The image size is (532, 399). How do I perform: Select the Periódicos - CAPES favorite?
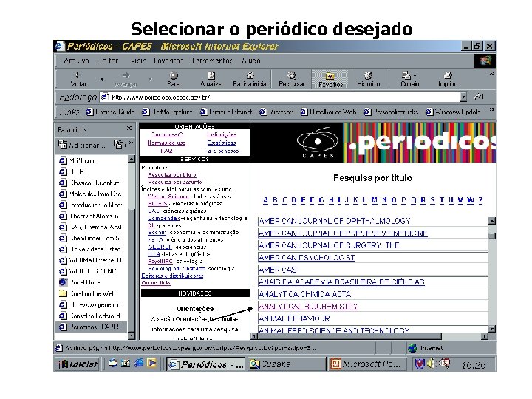click(90, 327)
